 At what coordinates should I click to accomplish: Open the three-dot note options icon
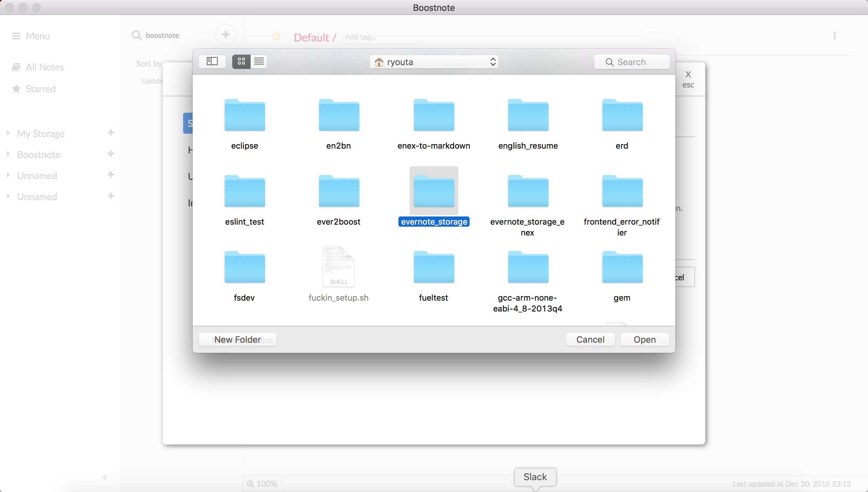(x=834, y=36)
